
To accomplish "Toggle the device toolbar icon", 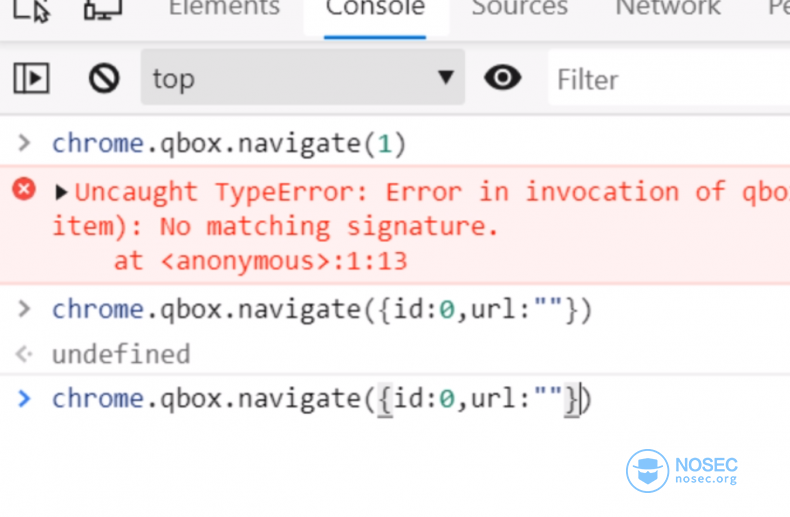I will [102, 10].
